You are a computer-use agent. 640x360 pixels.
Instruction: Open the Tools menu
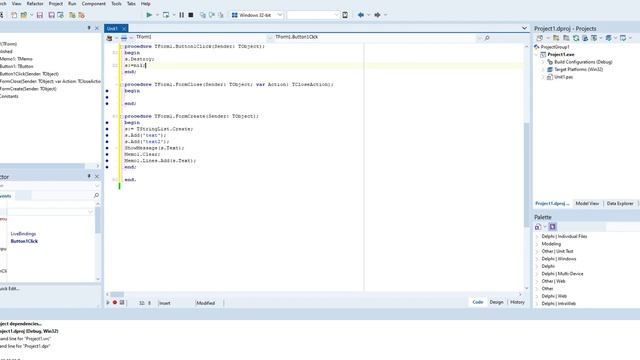(116, 4)
